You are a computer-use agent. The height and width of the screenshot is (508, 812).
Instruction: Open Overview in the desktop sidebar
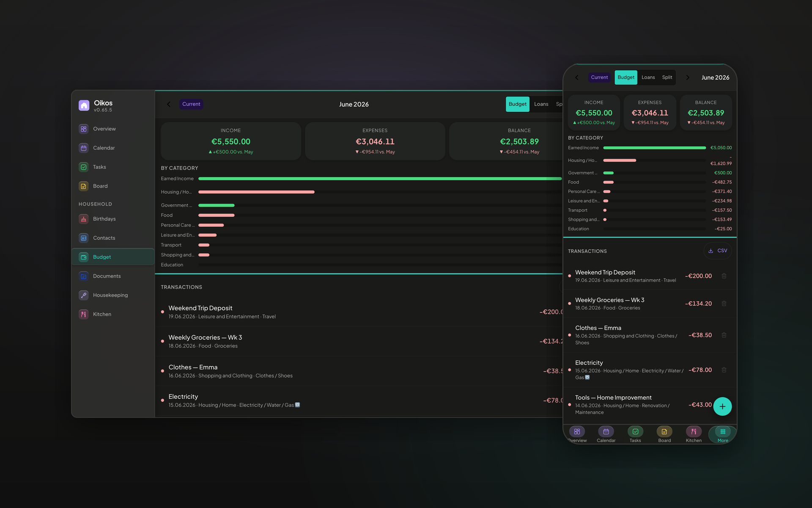[x=112, y=129]
